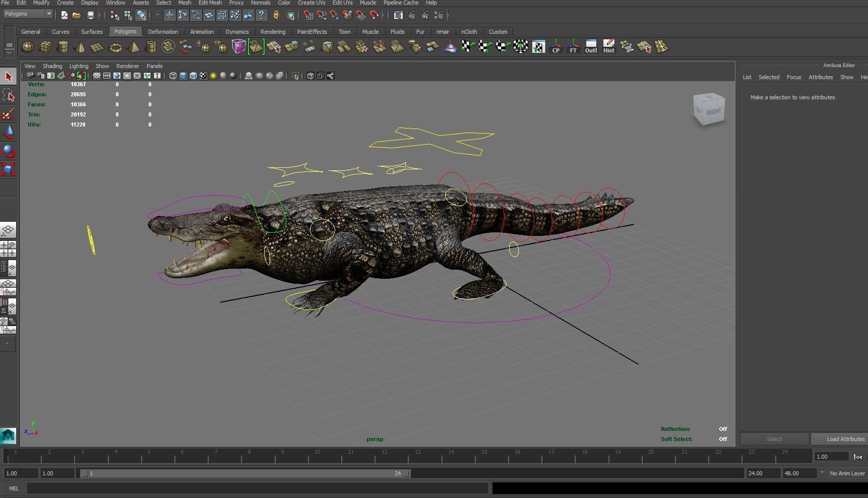Screen dimensions: 868x498
Task: Click go to start of playback button
Action: pos(858,457)
